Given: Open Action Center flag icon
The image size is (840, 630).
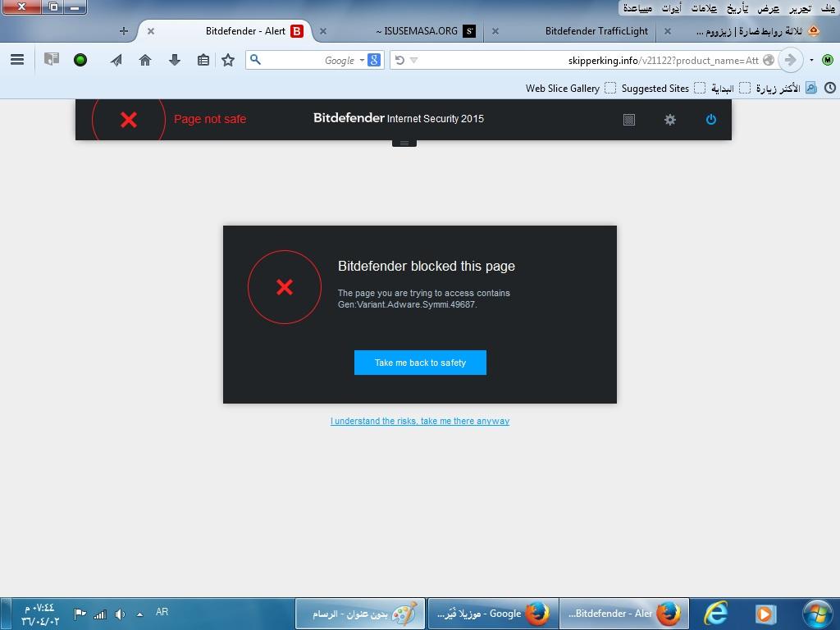Looking at the screenshot, I should coord(80,614).
